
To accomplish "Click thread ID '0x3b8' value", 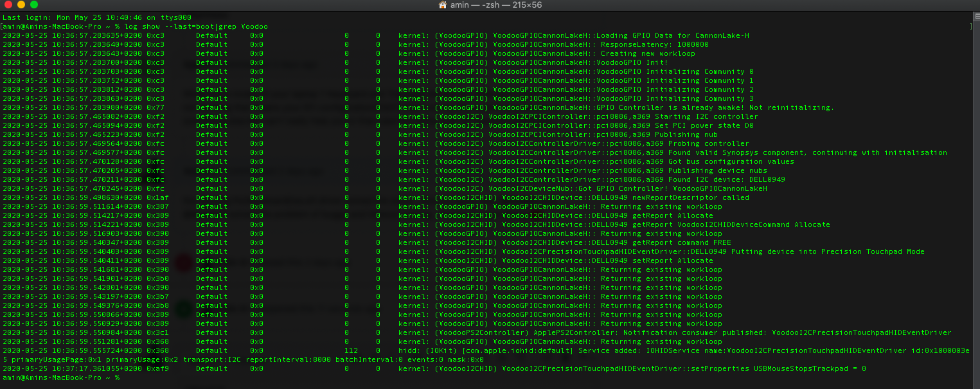I will (157, 305).
